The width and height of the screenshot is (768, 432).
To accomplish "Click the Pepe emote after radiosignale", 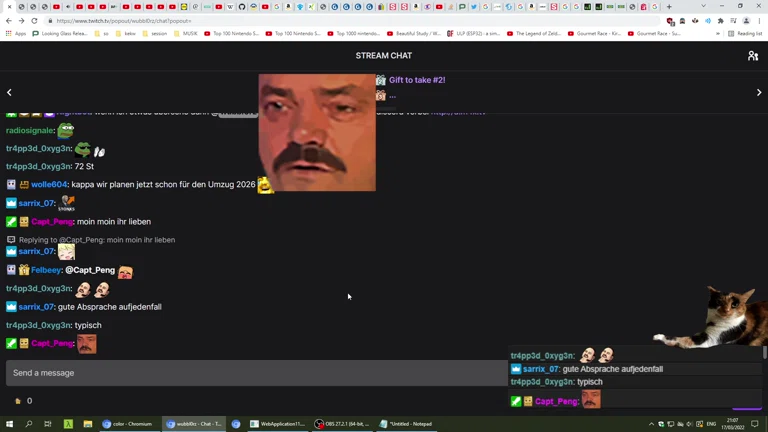I will [x=66, y=130].
